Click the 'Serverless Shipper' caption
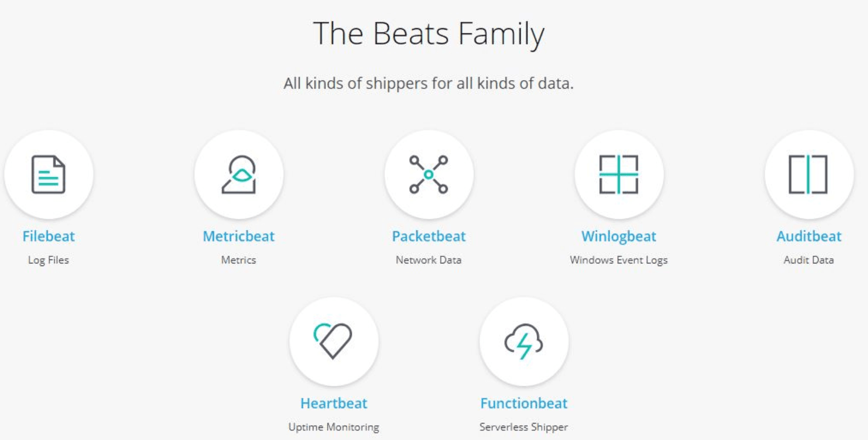The image size is (868, 440). point(523,427)
